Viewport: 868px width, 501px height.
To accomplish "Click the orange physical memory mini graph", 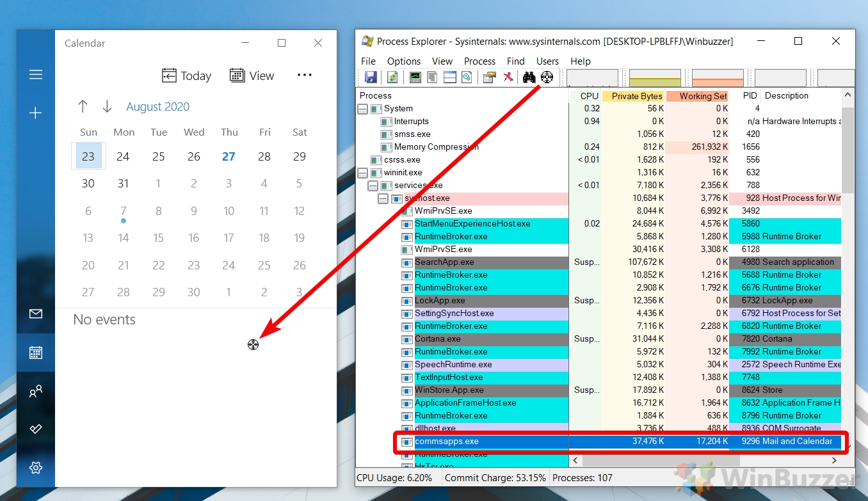I will [718, 78].
